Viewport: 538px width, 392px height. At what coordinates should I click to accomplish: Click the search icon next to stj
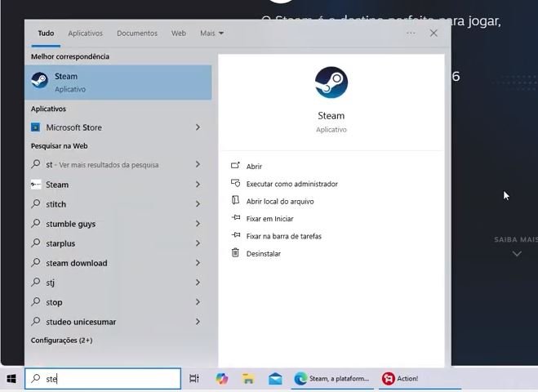36,282
